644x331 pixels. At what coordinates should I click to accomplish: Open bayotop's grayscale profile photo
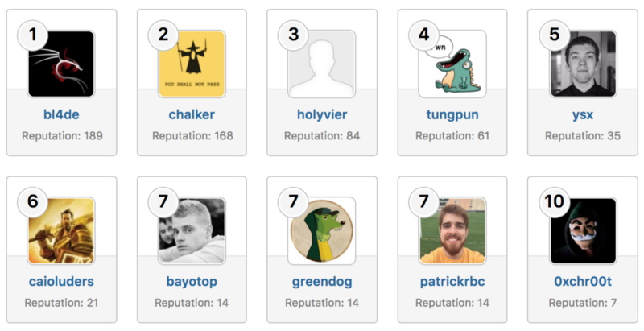click(x=192, y=231)
